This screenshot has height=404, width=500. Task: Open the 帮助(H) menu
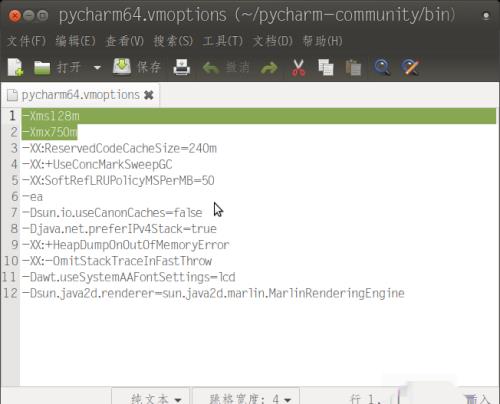(322, 41)
